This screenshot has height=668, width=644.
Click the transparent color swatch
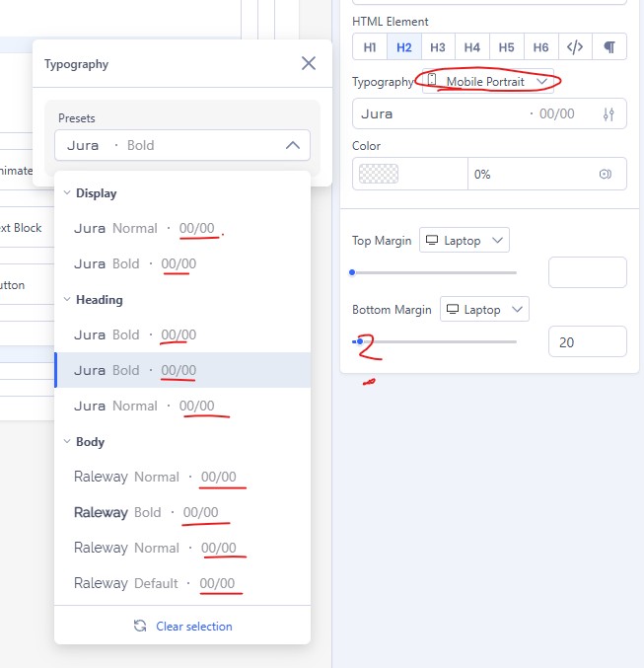click(380, 174)
